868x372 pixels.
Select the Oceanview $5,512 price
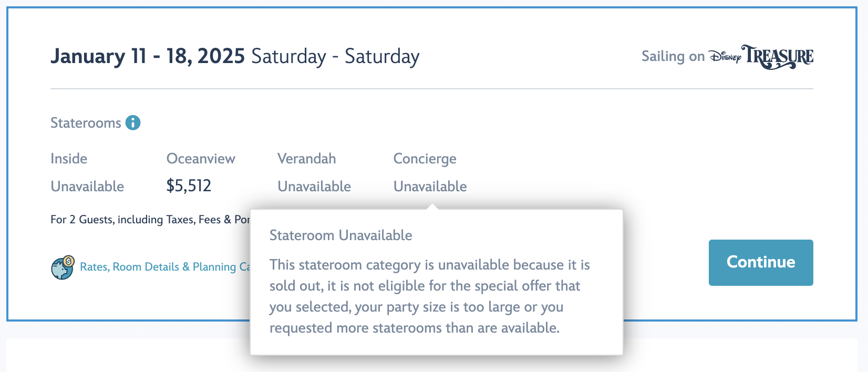pyautogui.click(x=189, y=186)
